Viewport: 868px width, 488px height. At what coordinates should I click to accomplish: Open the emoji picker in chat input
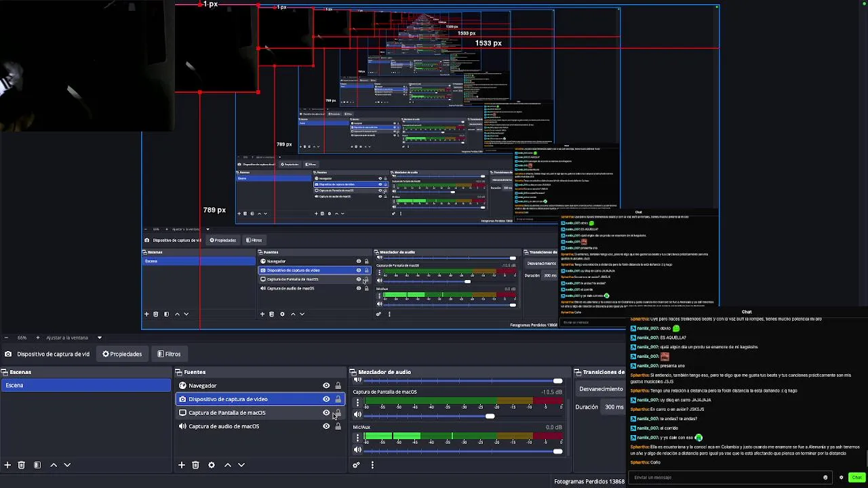(825, 477)
